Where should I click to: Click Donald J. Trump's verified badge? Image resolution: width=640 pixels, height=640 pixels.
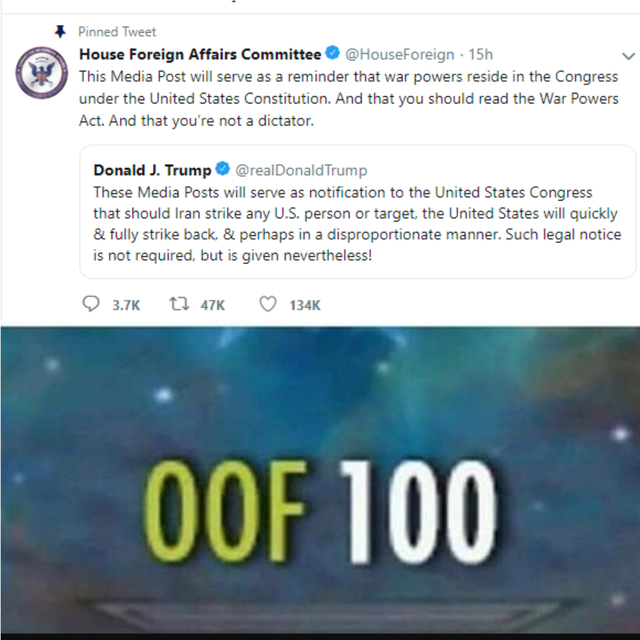pyautogui.click(x=222, y=170)
